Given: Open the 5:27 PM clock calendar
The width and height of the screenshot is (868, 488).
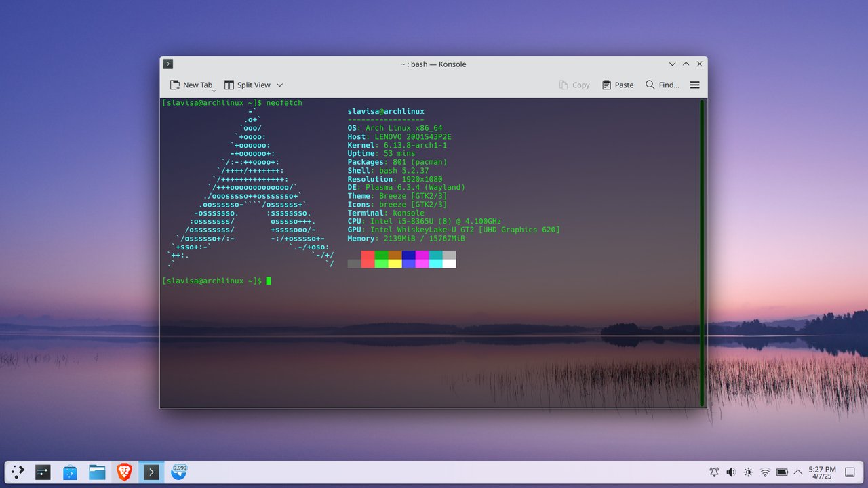Looking at the screenshot, I should (x=822, y=472).
